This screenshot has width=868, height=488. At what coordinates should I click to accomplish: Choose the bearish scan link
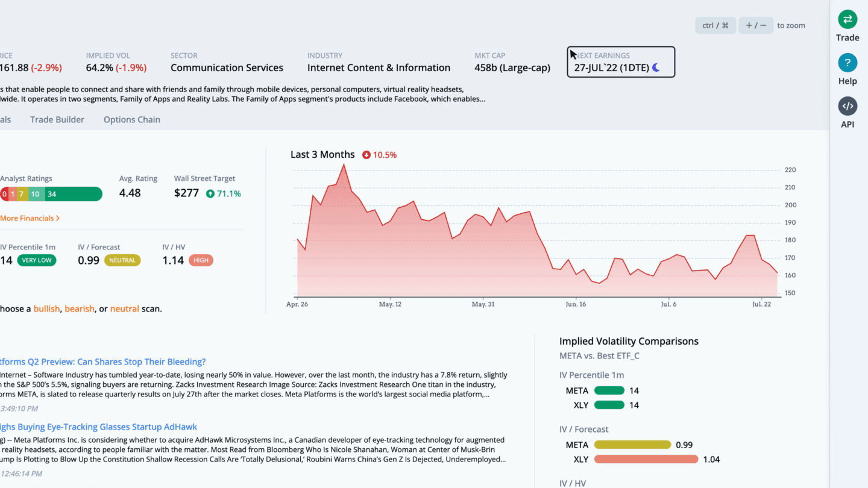tap(80, 308)
